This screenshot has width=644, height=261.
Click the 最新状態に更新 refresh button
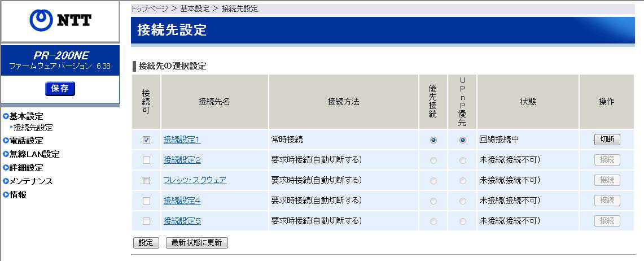pyautogui.click(x=196, y=243)
